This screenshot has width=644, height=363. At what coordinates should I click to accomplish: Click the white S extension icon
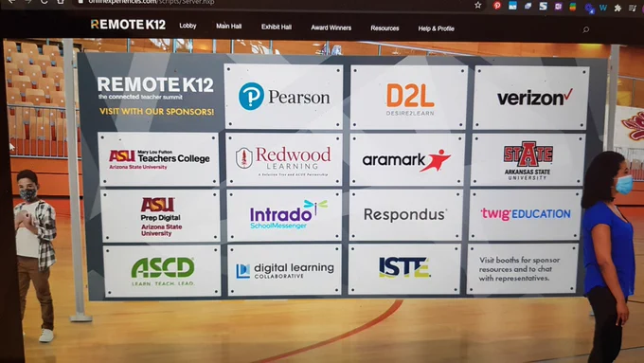pos(543,6)
